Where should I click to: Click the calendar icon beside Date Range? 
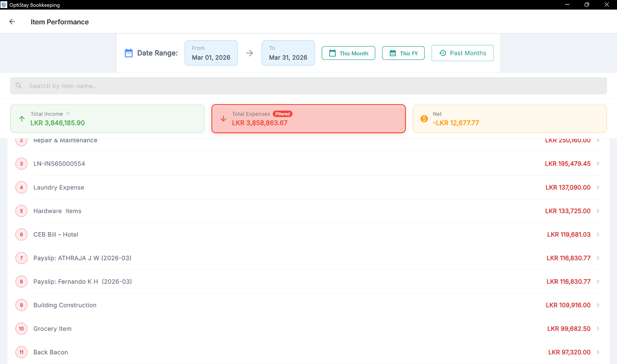point(129,53)
